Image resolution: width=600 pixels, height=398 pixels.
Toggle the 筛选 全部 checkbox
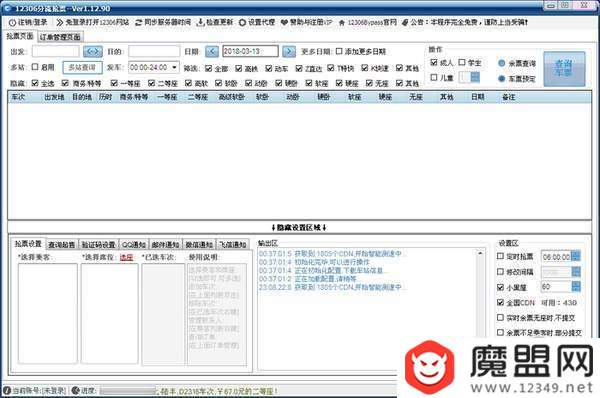[208, 68]
